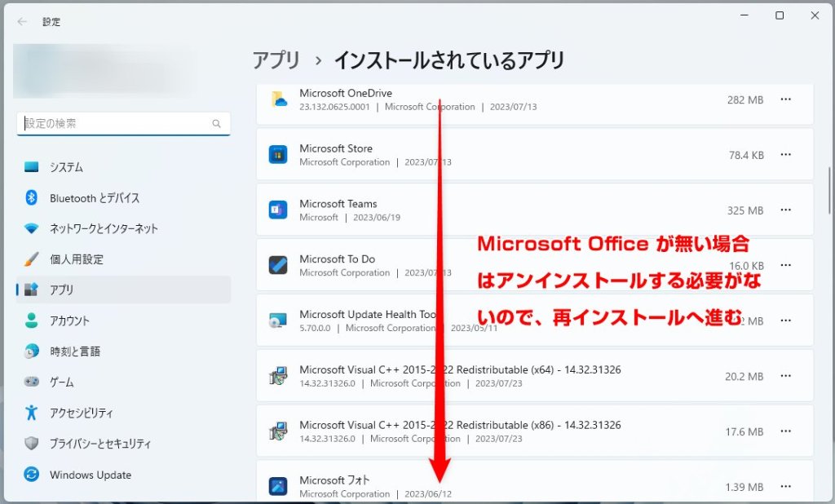Click the 282 MB size value
The width and height of the screenshot is (835, 504).
745,100
